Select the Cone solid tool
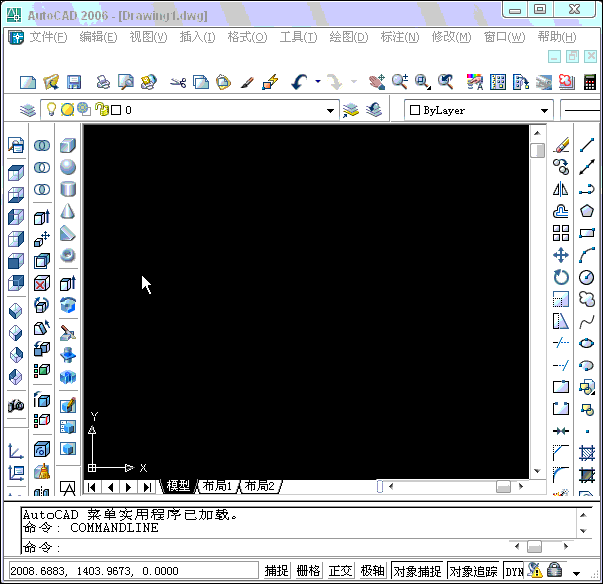The height and width of the screenshot is (584, 603). coord(68,211)
